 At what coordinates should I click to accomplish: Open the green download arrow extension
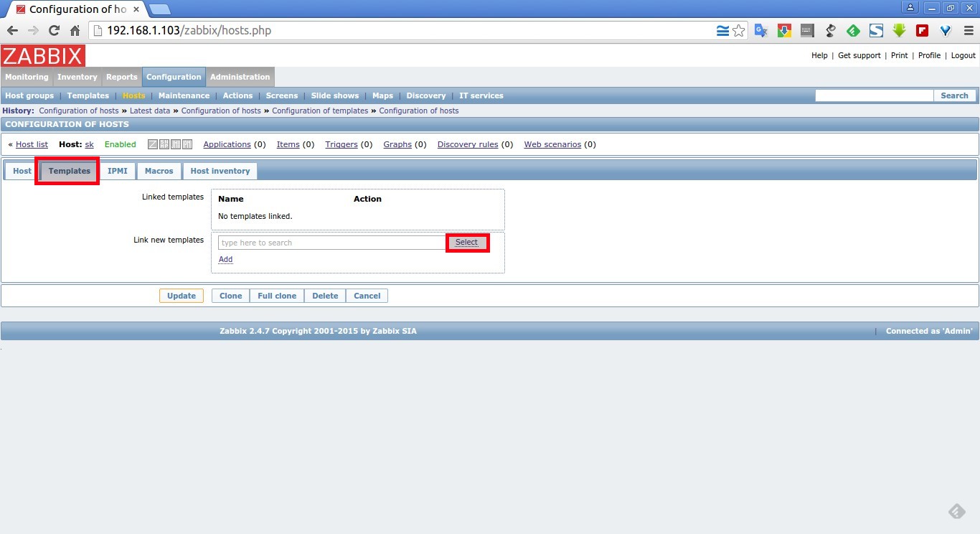click(899, 31)
